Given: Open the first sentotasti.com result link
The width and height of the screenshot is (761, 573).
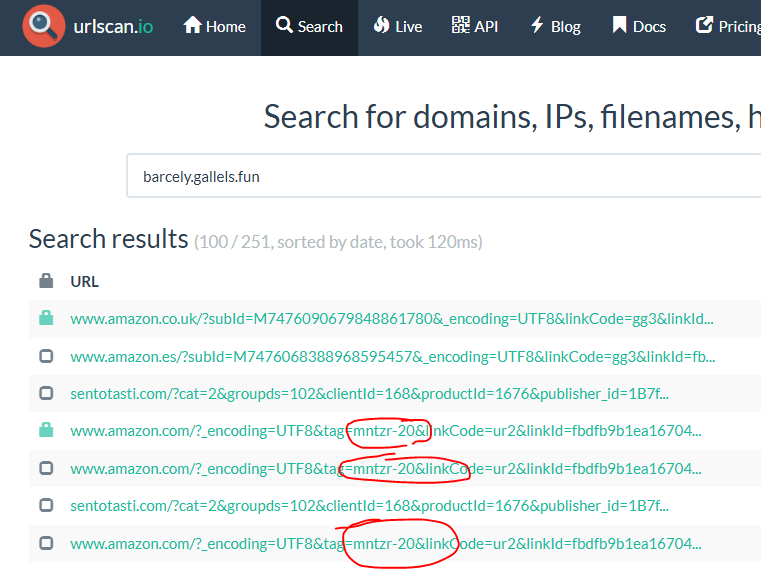Looking at the screenshot, I should click(369, 393).
